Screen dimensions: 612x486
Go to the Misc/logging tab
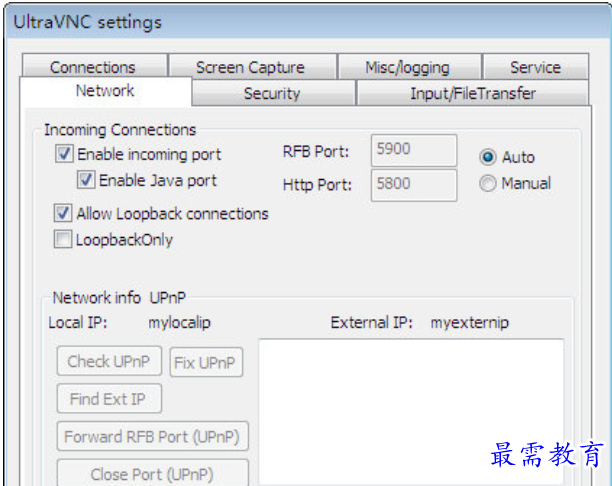[407, 67]
